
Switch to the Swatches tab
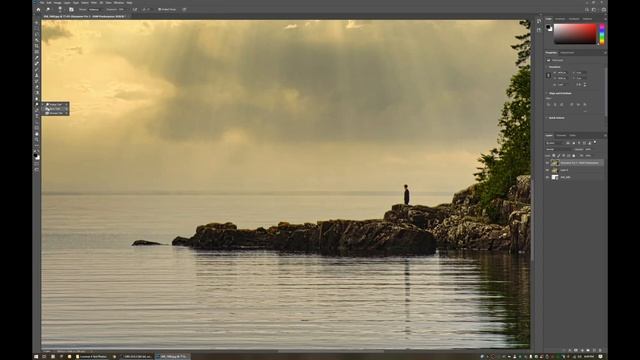560,19
